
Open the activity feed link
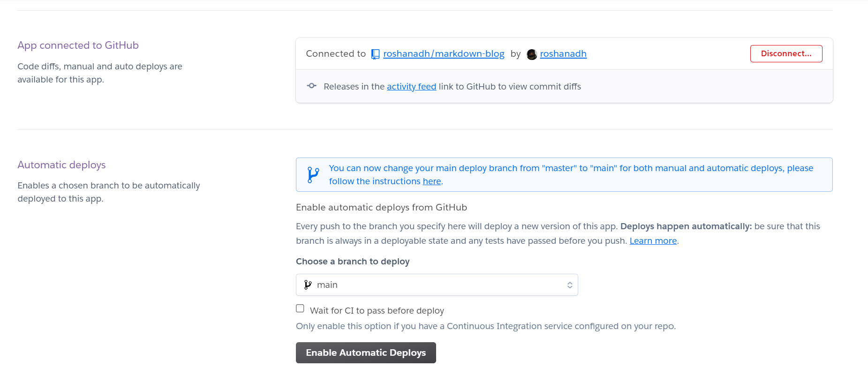(411, 87)
